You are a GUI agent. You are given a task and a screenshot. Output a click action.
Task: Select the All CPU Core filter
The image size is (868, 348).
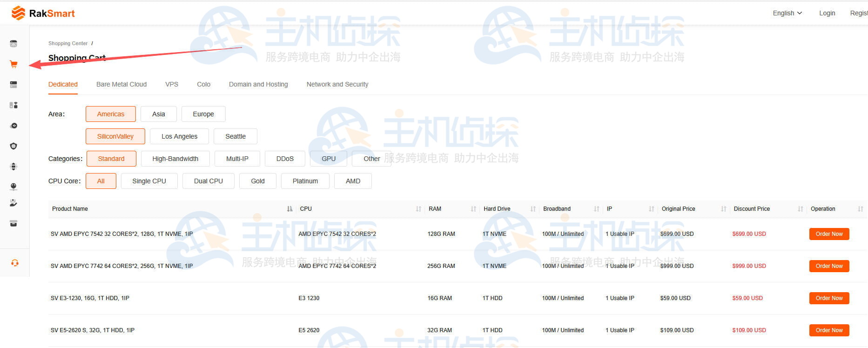pyautogui.click(x=101, y=181)
